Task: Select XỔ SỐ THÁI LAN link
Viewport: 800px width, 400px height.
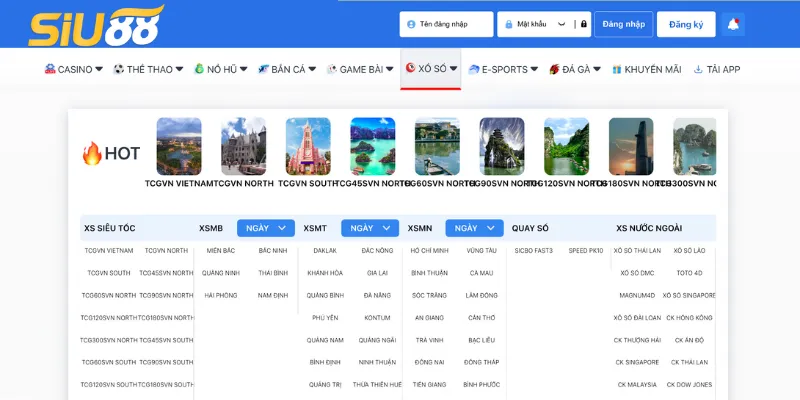Action: (637, 251)
